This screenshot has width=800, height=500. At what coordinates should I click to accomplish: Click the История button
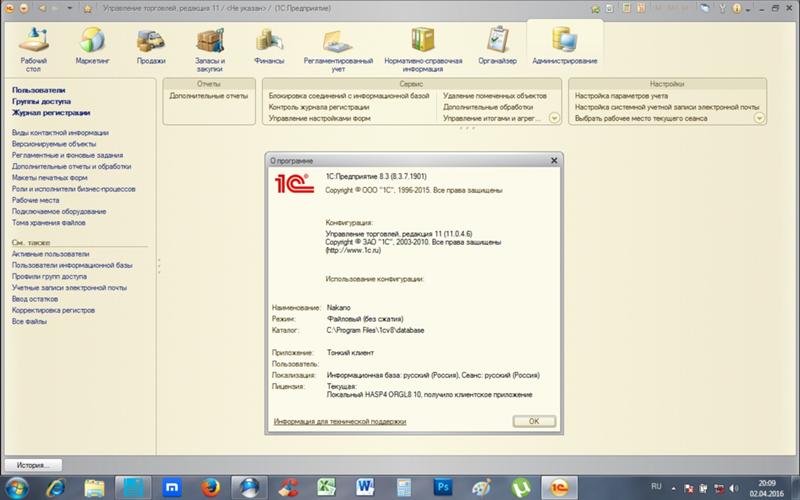33,465
